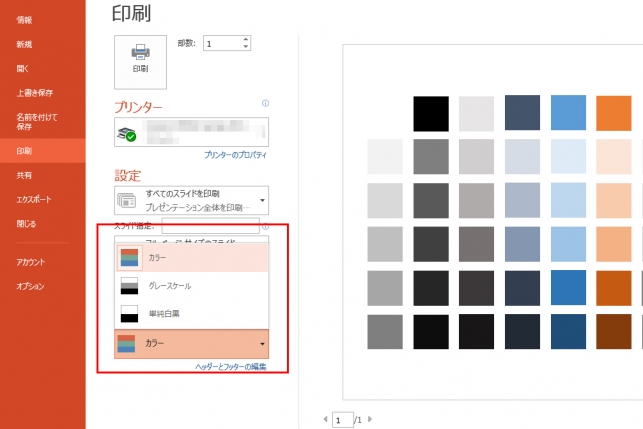Go to the 新規 tab in the sidebar
The image size is (643, 429).
tap(24, 44)
